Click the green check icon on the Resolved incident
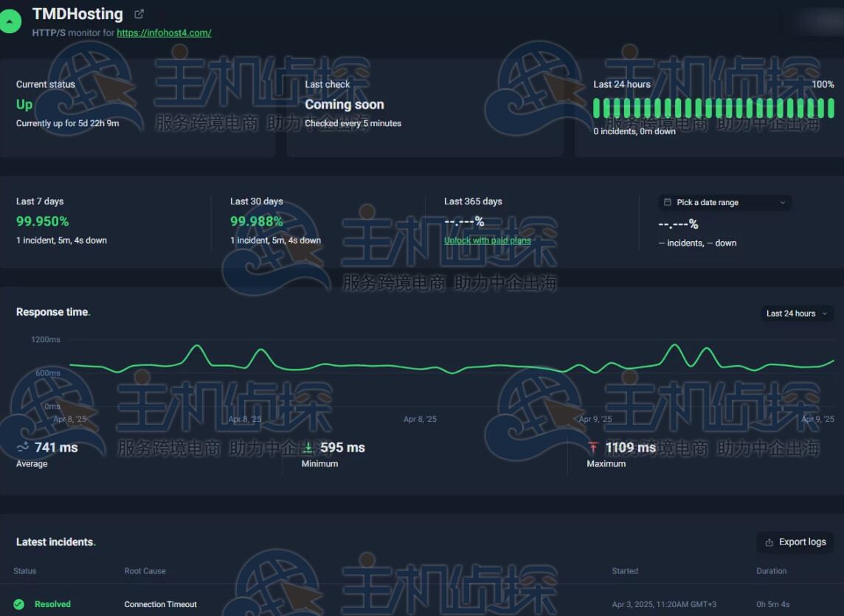844x616 pixels. pos(18,604)
